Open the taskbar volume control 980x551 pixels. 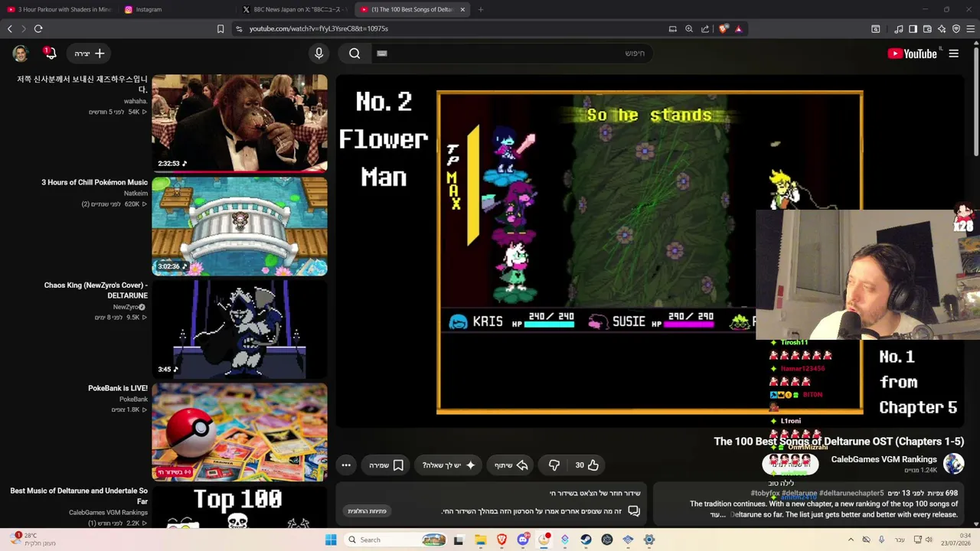tap(929, 540)
